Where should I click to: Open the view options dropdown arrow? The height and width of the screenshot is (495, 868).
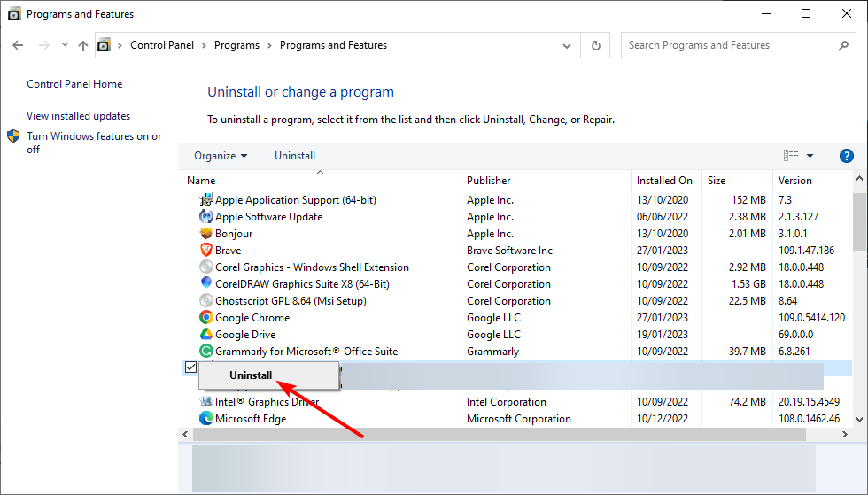(x=810, y=156)
